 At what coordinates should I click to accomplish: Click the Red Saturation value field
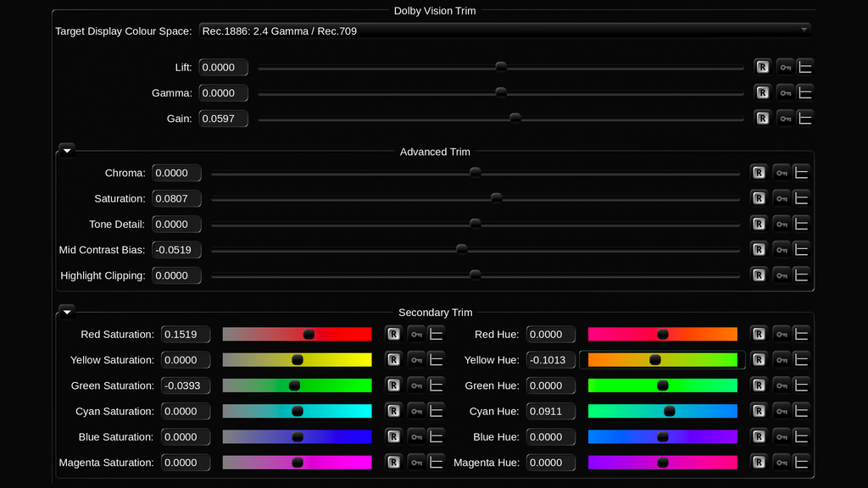(x=186, y=334)
